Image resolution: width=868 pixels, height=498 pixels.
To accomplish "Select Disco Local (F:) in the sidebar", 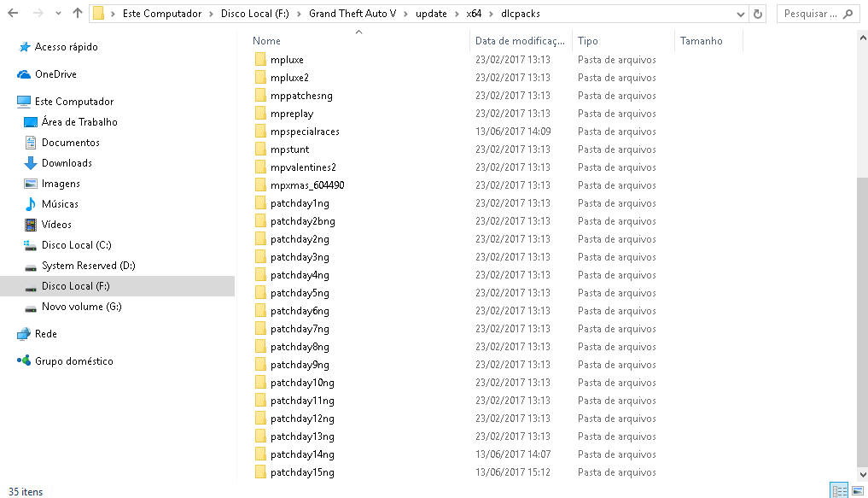I will (x=117, y=286).
